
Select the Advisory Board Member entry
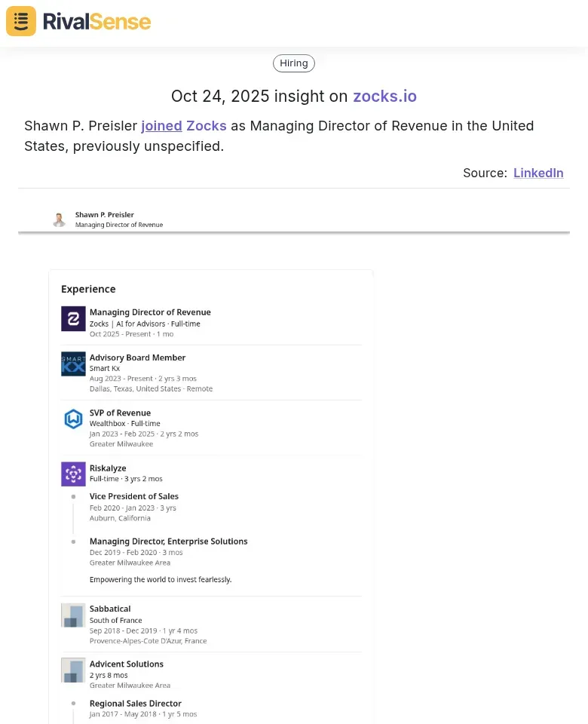pos(137,357)
